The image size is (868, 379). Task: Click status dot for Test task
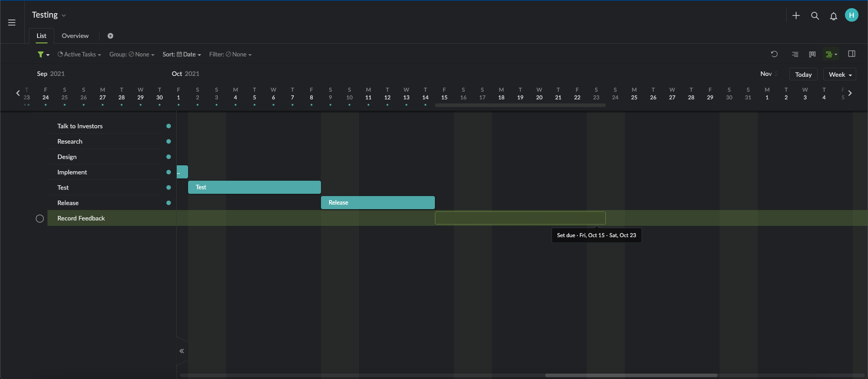coord(169,187)
